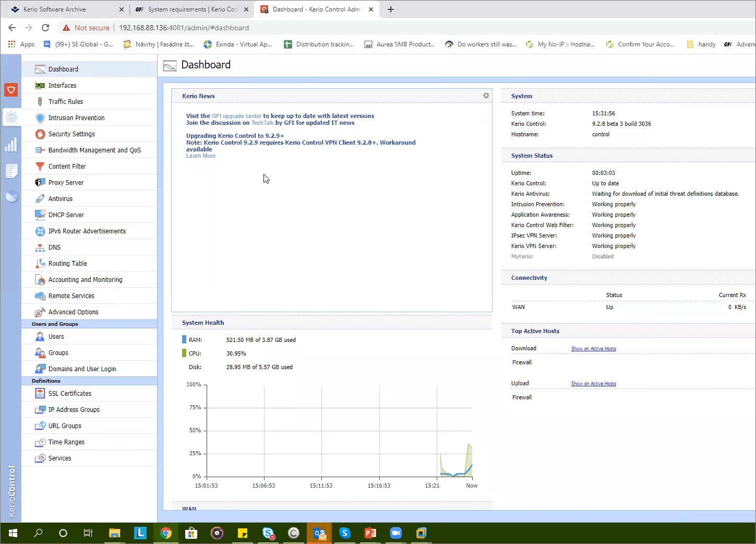Open Domains and User Login
Image resolution: width=756 pixels, height=544 pixels.
click(89, 369)
